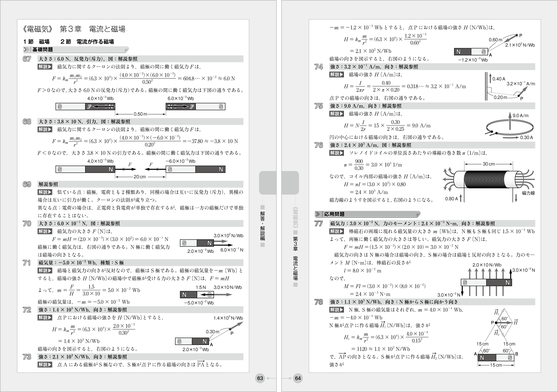This screenshot has height=392, width=558.
Task: Click the 20 cm distance label in the magnet figure
Action: 139,177
